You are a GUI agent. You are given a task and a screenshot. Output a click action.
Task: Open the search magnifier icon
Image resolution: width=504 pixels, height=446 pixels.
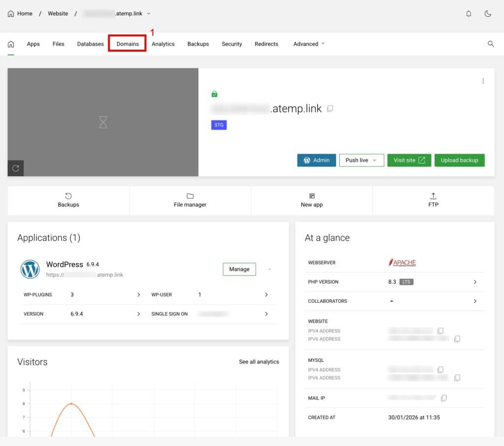click(491, 44)
